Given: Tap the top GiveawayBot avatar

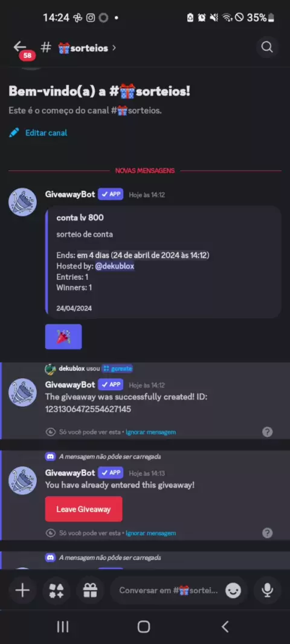Looking at the screenshot, I should point(22,202).
